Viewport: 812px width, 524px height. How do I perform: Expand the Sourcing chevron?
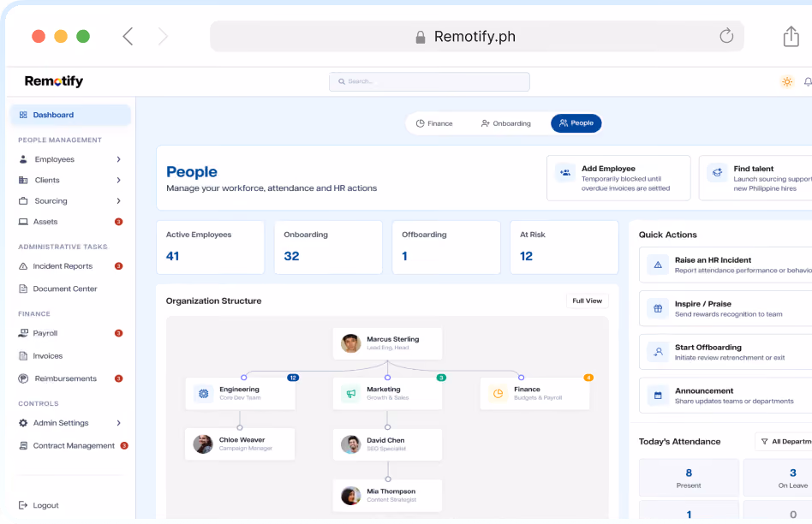(118, 201)
